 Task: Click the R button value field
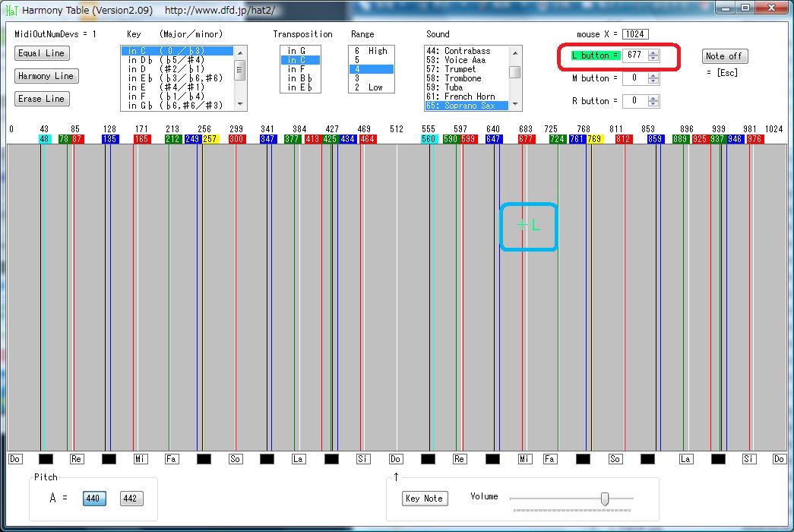point(635,101)
